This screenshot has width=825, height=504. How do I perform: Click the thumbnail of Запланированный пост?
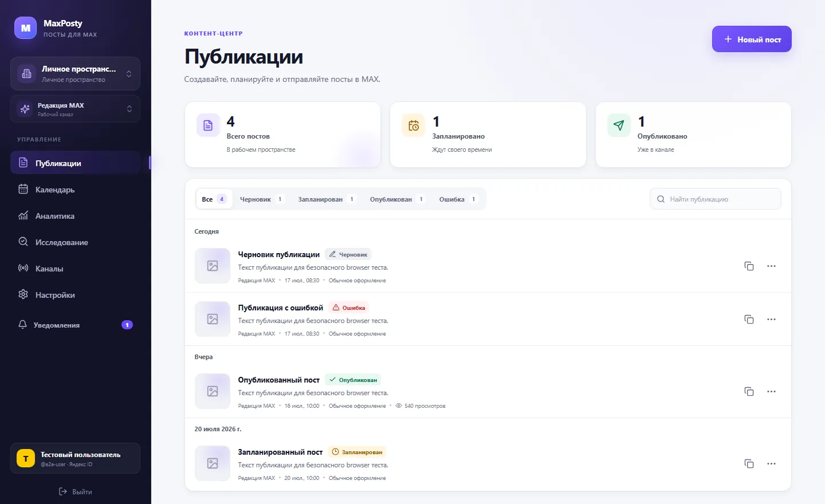pos(213,463)
